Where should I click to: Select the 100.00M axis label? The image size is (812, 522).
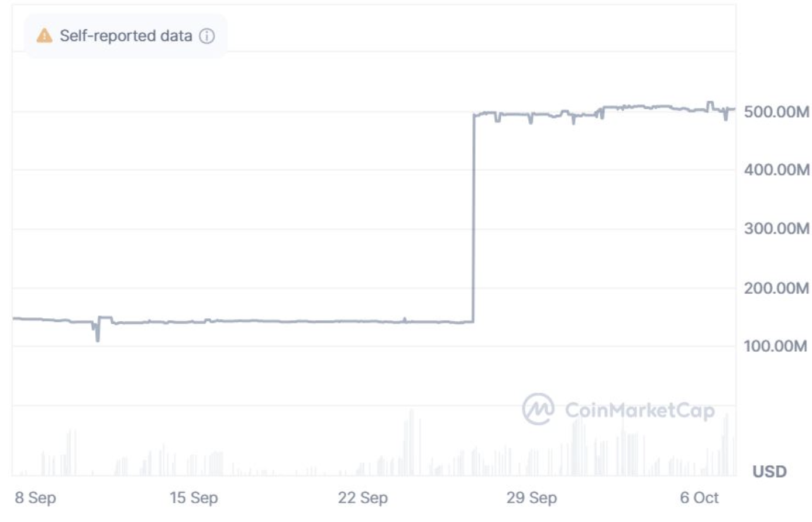coord(775,346)
